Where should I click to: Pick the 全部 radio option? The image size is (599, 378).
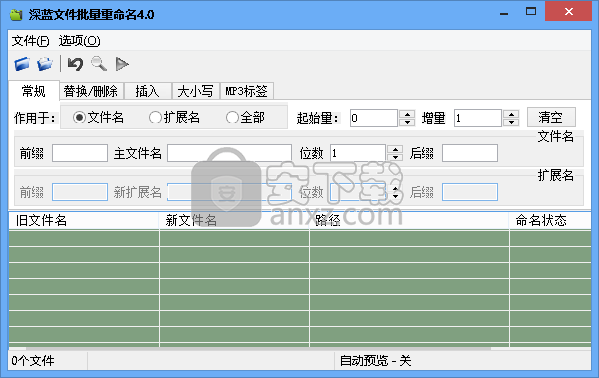(246, 117)
